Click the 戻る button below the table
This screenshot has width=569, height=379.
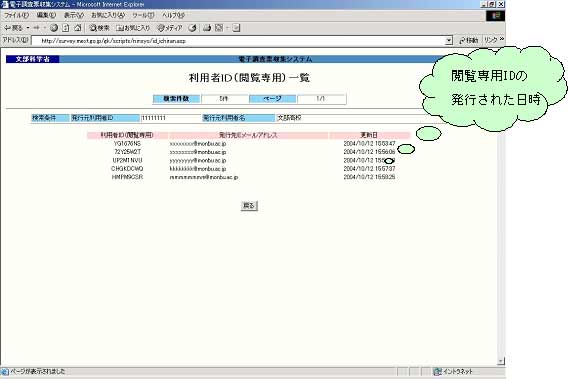coord(249,206)
